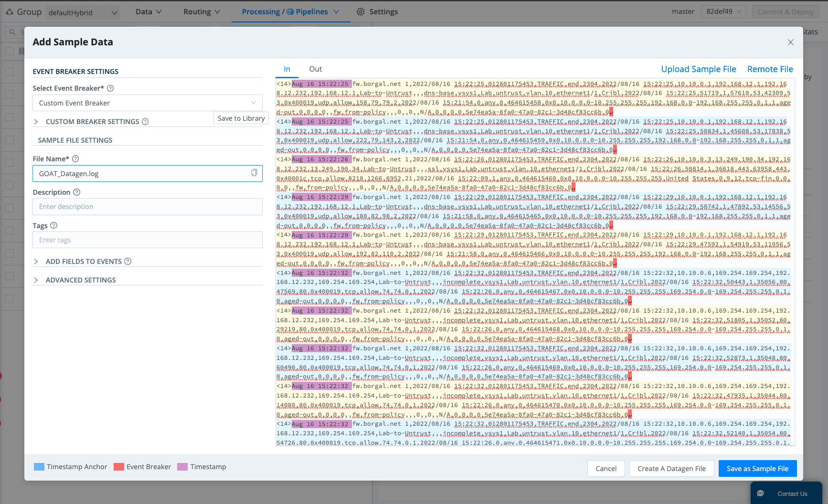Click help icon beside Custom Breaker Settings

pos(145,122)
